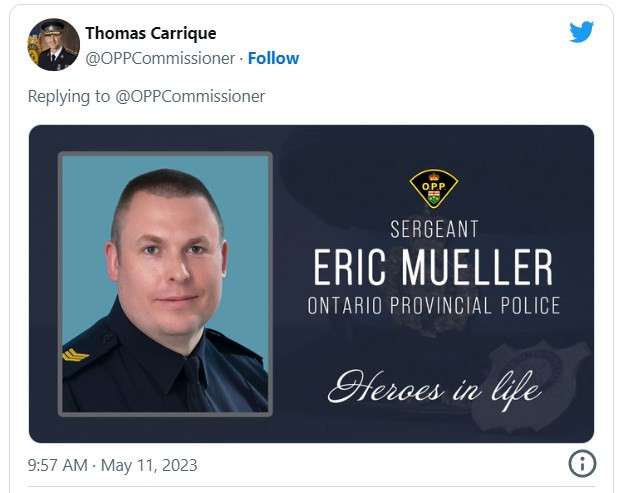This screenshot has width=623, height=493.
Task: Open the Sergeant Eric Mueller memorial image
Action: (312, 284)
